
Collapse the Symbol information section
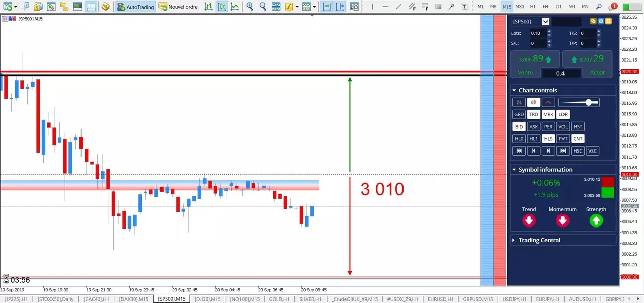[514, 170]
